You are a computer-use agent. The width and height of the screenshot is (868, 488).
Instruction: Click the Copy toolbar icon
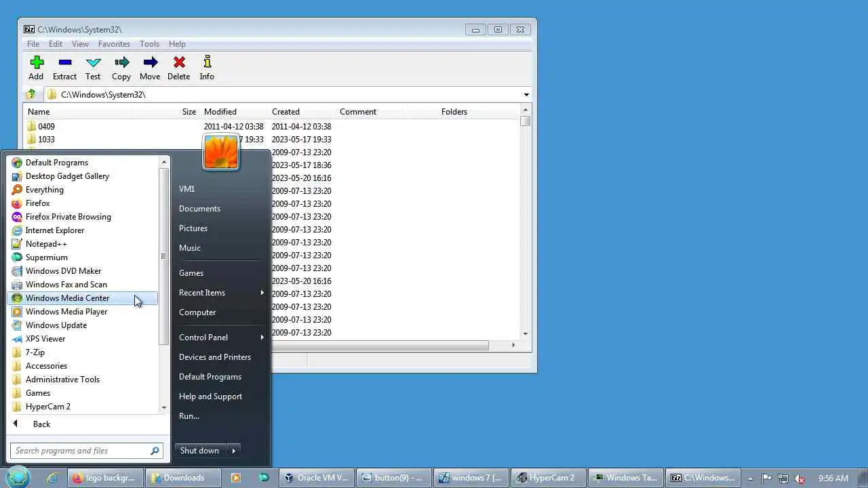[x=121, y=68]
